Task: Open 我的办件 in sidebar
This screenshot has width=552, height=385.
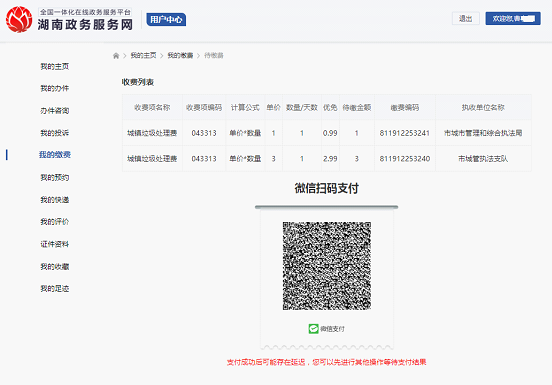Action: (x=55, y=88)
